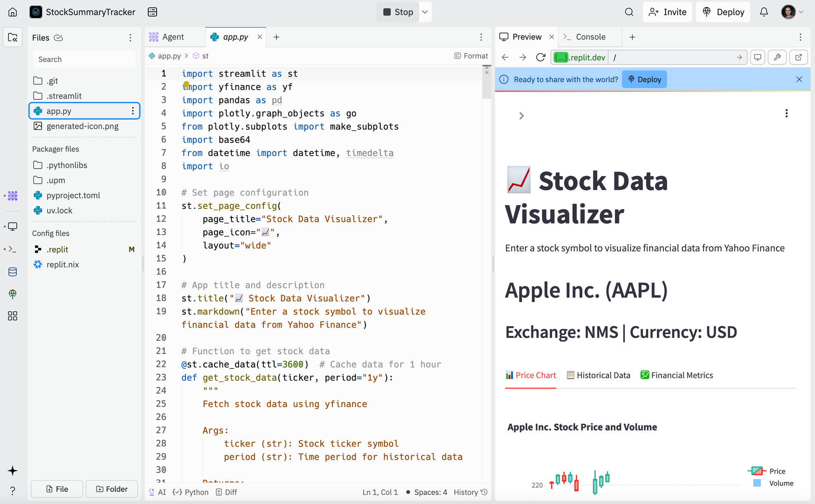This screenshot has width=815, height=504.
Task: Switch to the Console tab
Action: 590,37
